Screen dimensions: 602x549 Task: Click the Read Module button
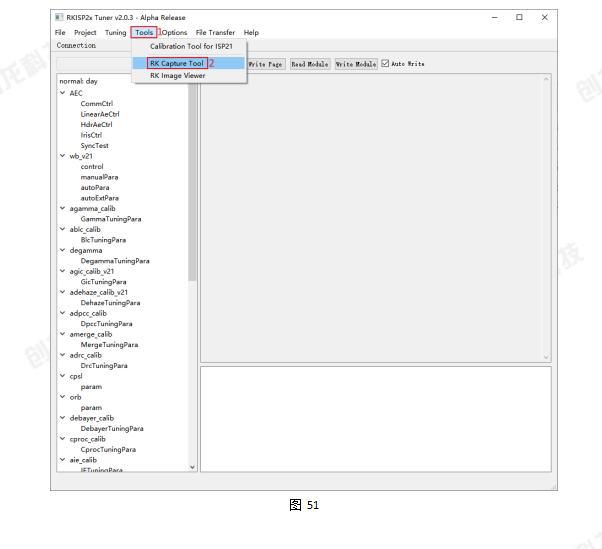[310, 64]
